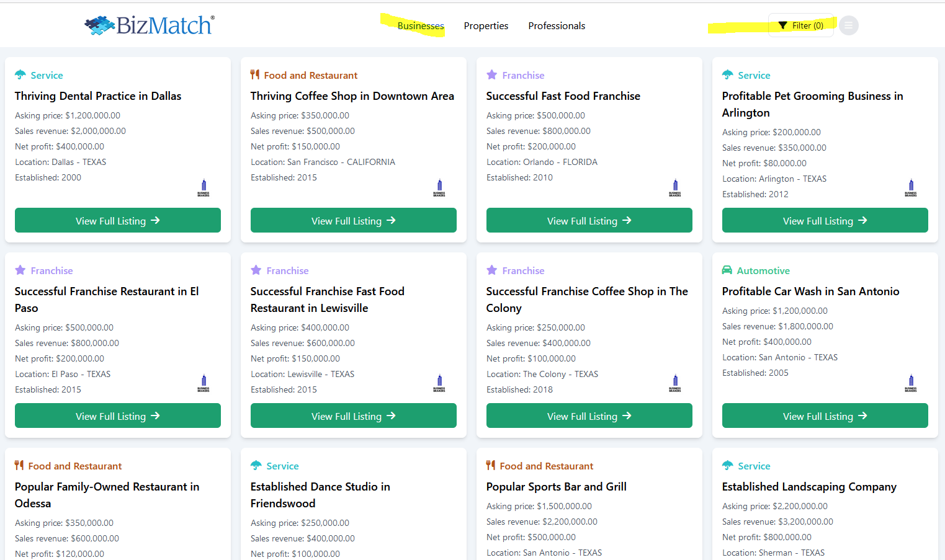The height and width of the screenshot is (560, 945).
Task: Click the Service umbrella icon on Dental Practice card
Action: coord(20,75)
